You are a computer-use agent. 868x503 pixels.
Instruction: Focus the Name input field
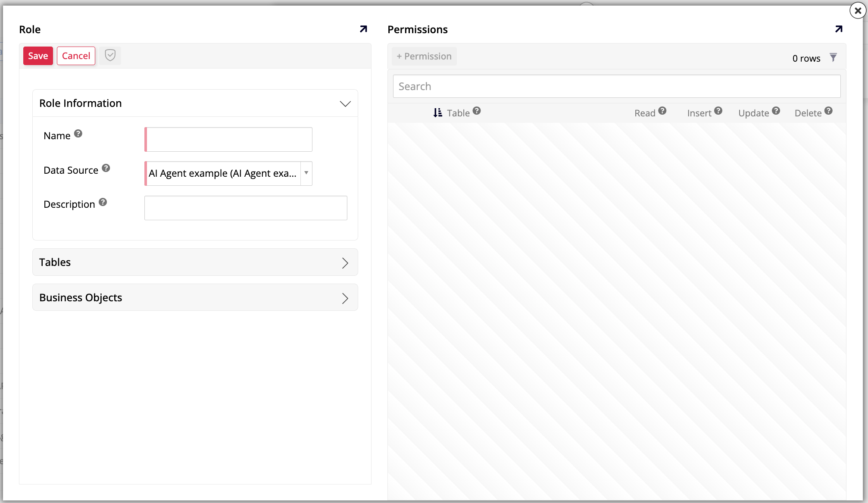[228, 139]
